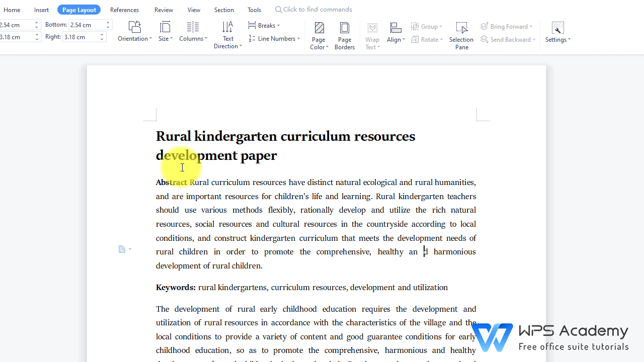Viewport: 644px width, 362px height.
Task: Edit the Right margin value
Action: [x=80, y=37]
